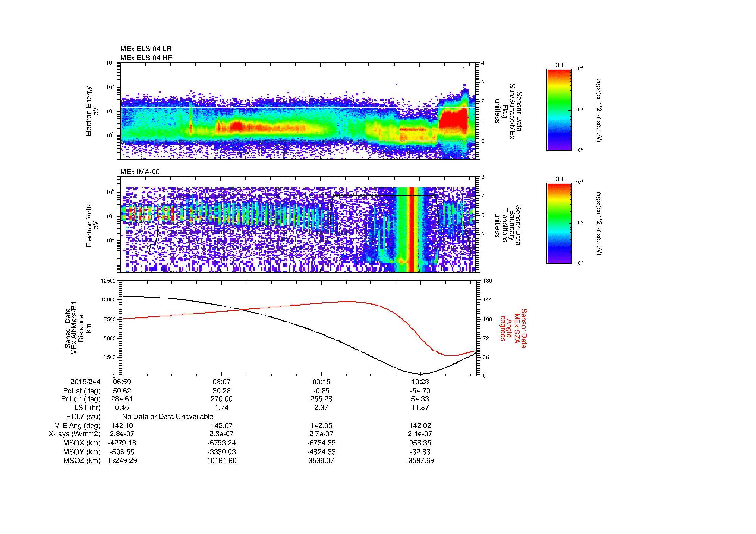Click the LST value '11.87'
Screen dimensions: 756x534
pos(420,408)
